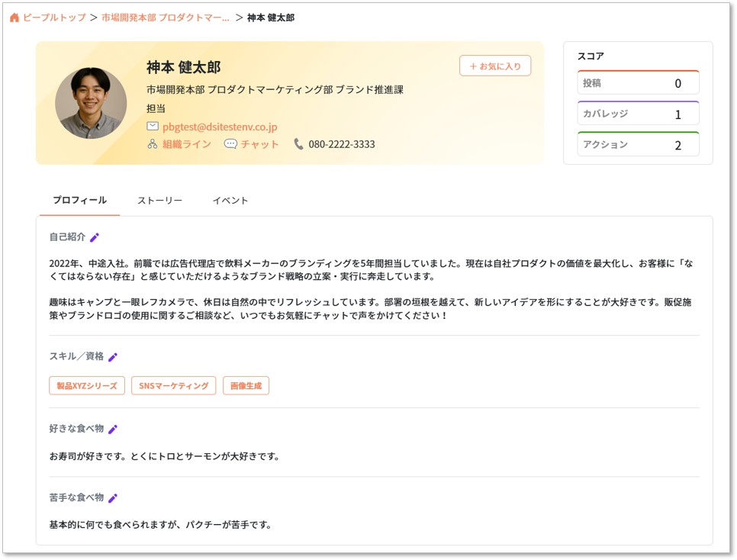Click the スコア heading
The image size is (737, 560).
[591, 56]
